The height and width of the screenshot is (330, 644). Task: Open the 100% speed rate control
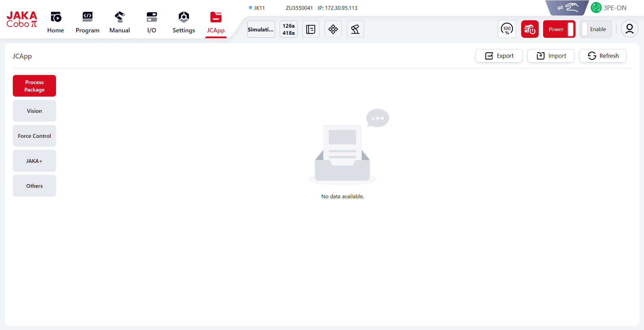[507, 29]
